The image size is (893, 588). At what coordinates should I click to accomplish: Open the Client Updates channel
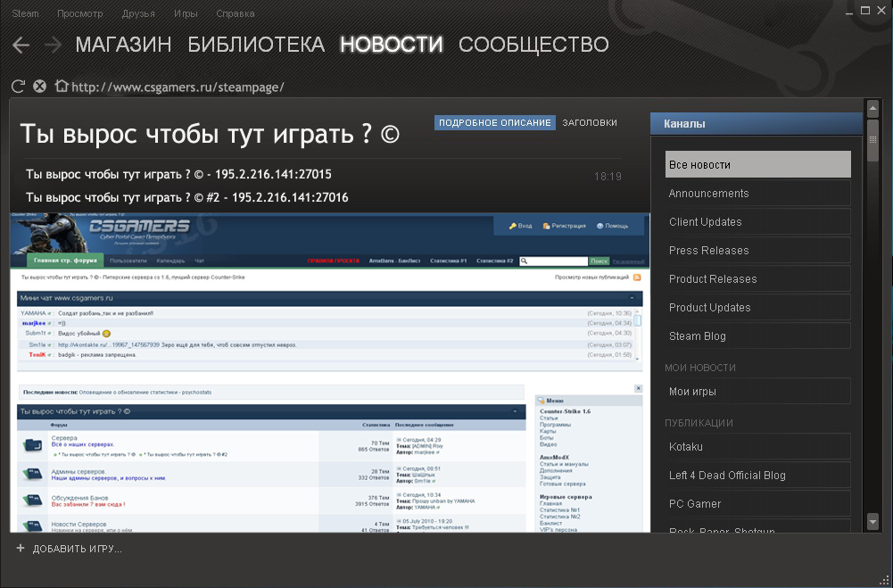tap(758, 221)
